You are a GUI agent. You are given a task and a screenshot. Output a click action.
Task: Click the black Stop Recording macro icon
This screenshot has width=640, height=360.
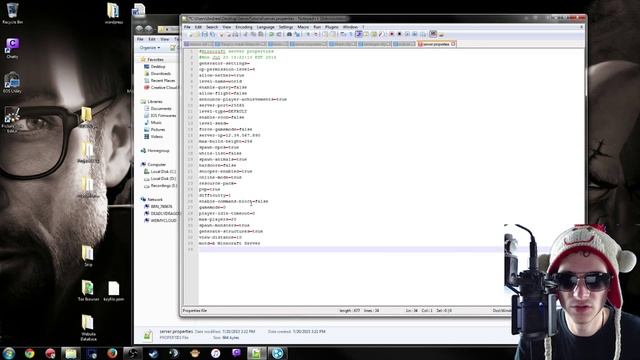coord(400,35)
